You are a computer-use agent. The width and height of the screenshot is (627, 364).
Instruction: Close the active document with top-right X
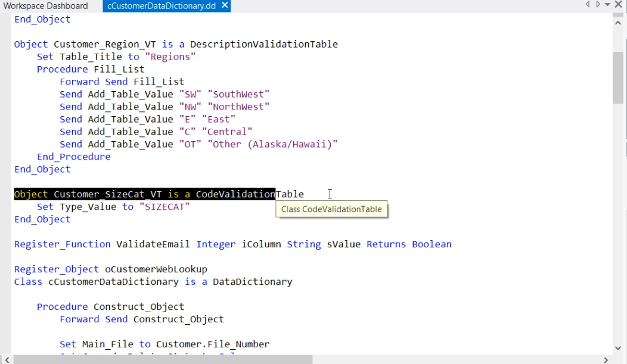[619, 5]
